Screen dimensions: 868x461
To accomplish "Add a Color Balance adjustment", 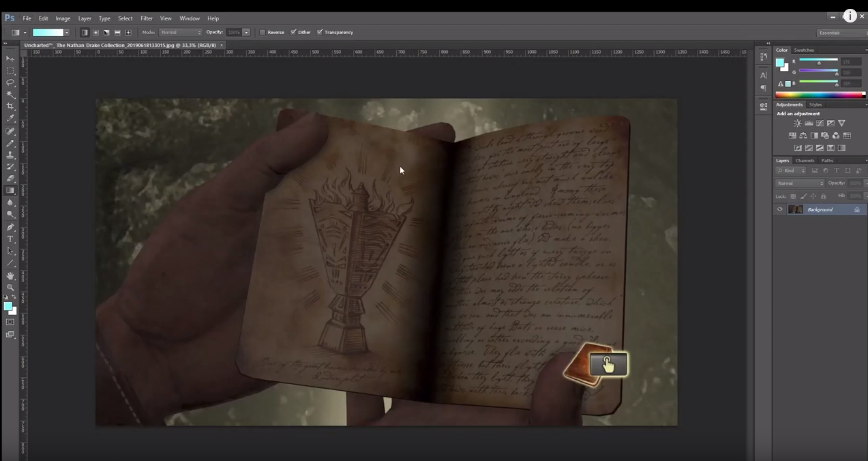I will tap(803, 136).
